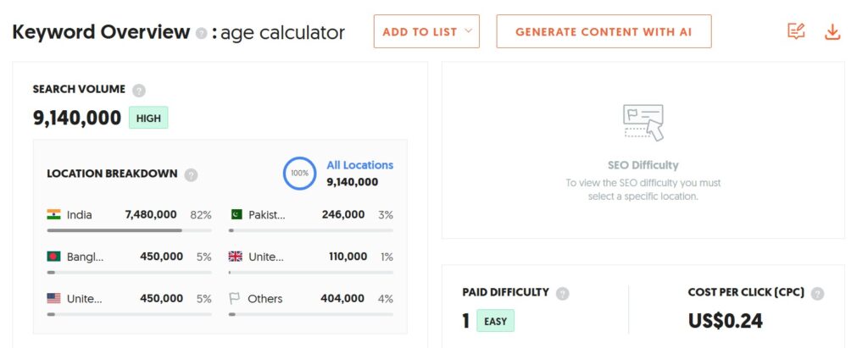
Task: Click the SEO Difficulty placeholder icon
Action: pos(643,122)
